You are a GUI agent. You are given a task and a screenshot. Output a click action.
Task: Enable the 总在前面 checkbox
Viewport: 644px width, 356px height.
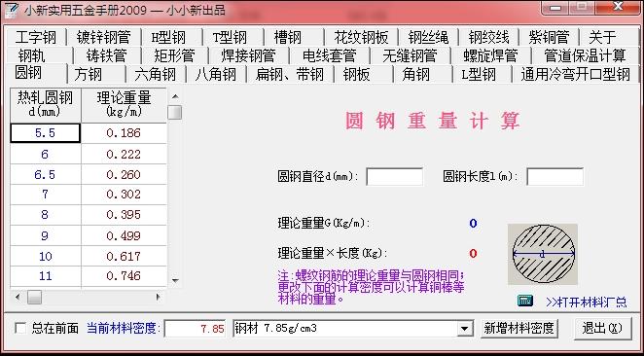pyautogui.click(x=20, y=328)
